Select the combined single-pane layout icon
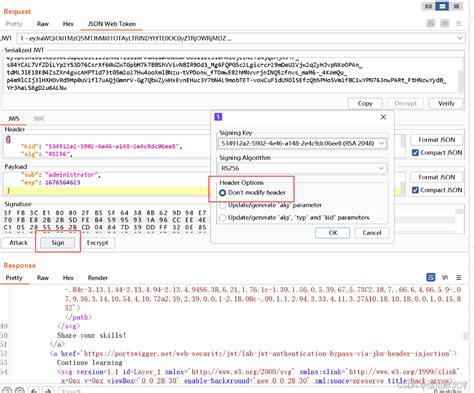 (x=456, y=6)
